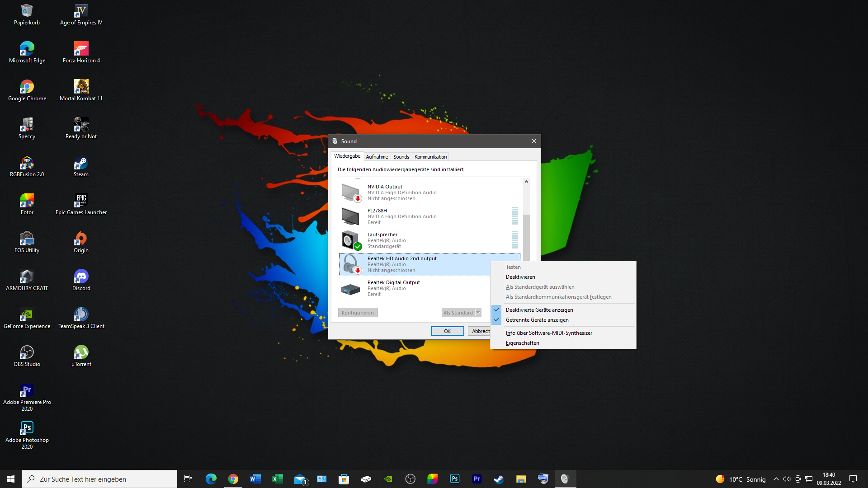Open Eigenschaften from context menu
Image resolution: width=868 pixels, height=488 pixels.
[522, 343]
